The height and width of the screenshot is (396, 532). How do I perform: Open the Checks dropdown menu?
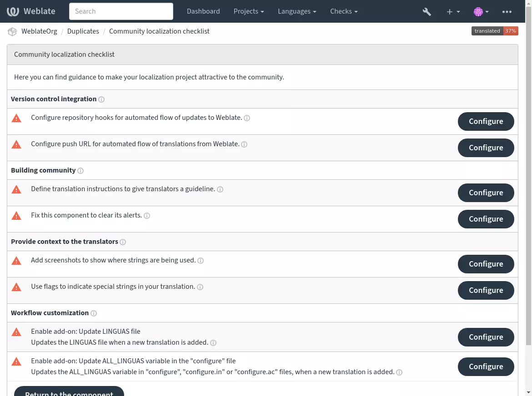coord(344,11)
